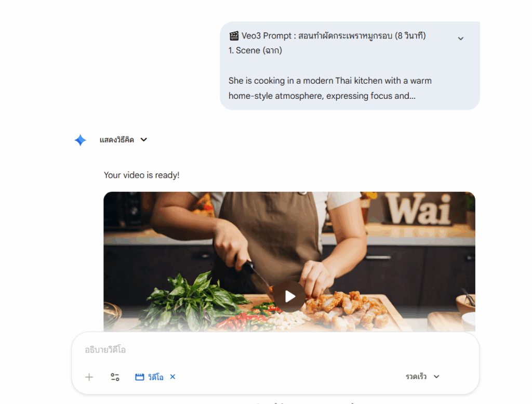Click the Wai sign in the video frame
This screenshot has height=404, width=532.
point(418,209)
